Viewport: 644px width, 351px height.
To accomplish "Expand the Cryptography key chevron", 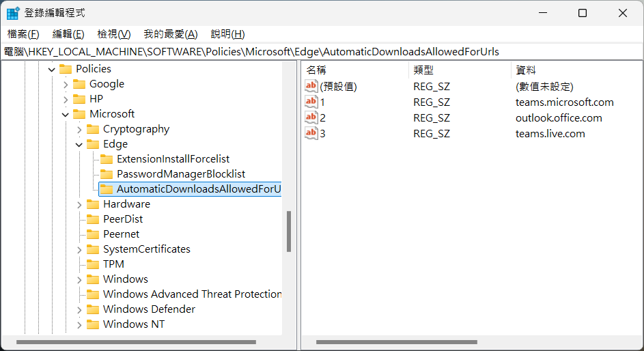I will click(x=79, y=129).
